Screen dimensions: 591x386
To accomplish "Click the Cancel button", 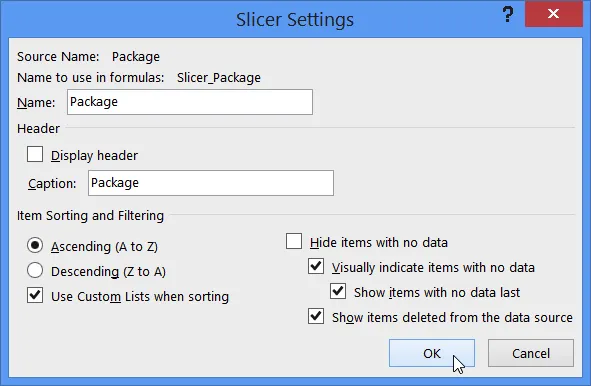I will [531, 353].
